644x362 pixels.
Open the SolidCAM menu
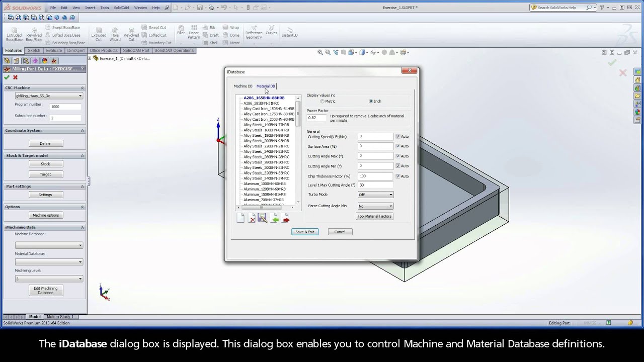121,8
